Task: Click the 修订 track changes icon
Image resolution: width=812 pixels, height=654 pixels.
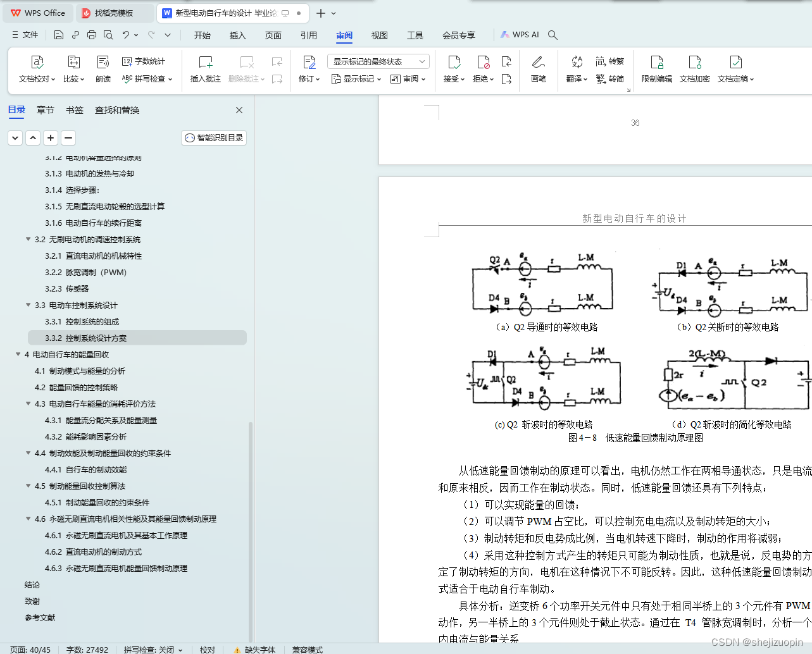Action: click(x=309, y=62)
